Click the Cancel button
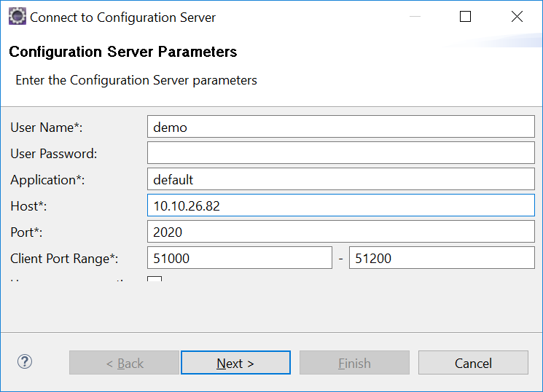The height and width of the screenshot is (392, 543). 473,363
